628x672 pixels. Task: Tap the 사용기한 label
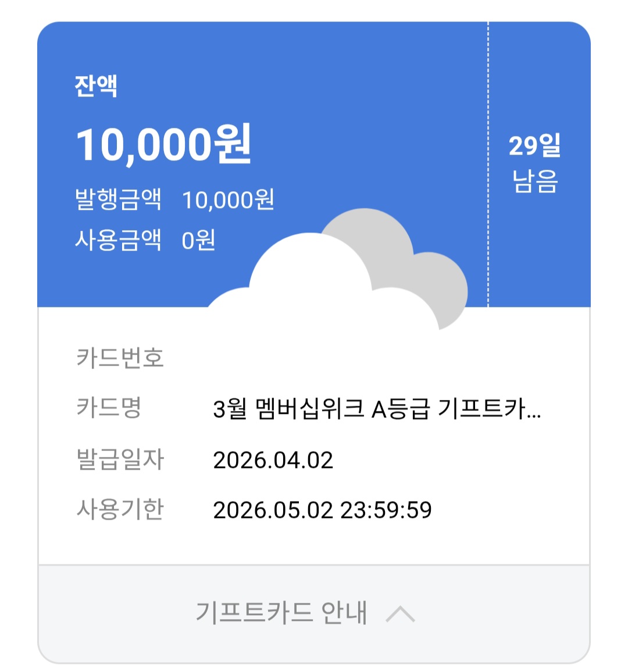(x=120, y=509)
